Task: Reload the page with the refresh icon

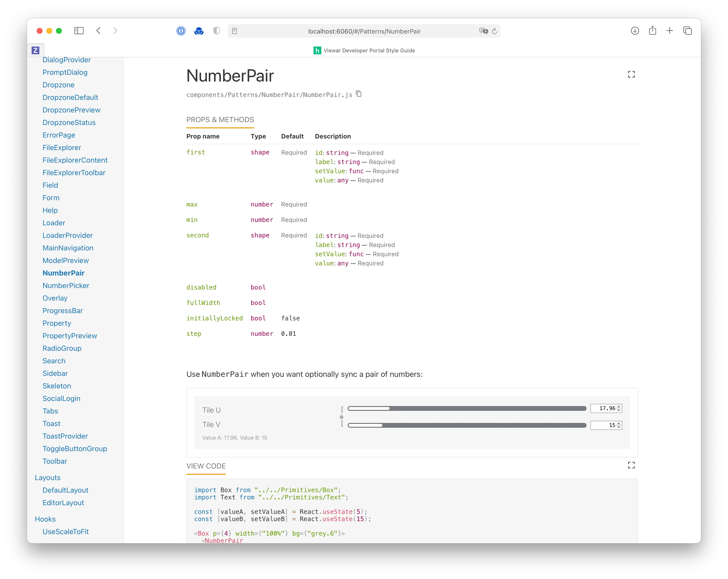Action: tap(494, 31)
